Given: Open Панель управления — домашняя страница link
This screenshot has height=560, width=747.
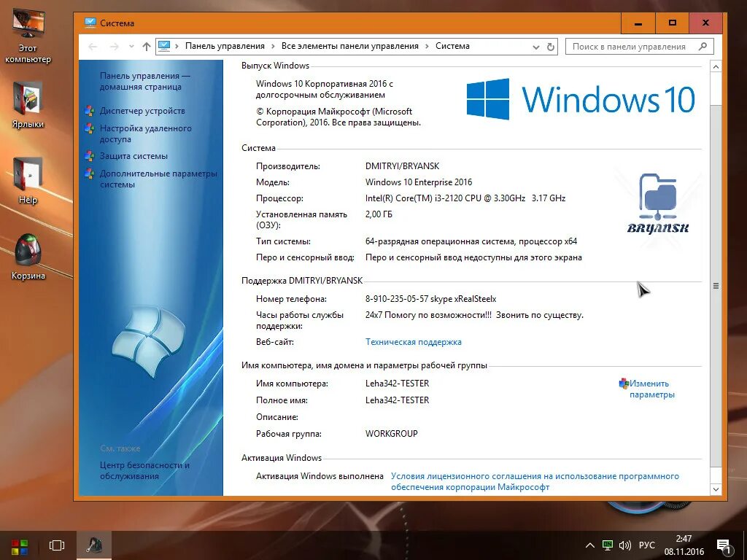Looking at the screenshot, I should 145,82.
